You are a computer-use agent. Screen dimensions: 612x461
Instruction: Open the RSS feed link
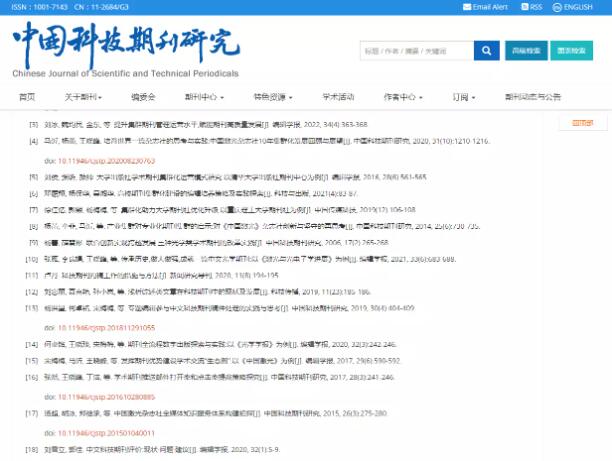532,7
